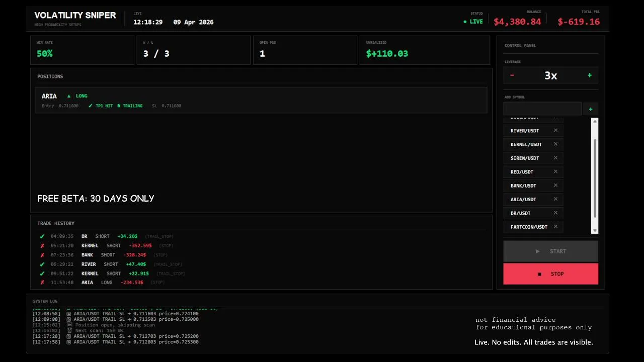This screenshot has height=362, width=644.
Task: Click the green LIVE status indicator
Action: [473, 22]
